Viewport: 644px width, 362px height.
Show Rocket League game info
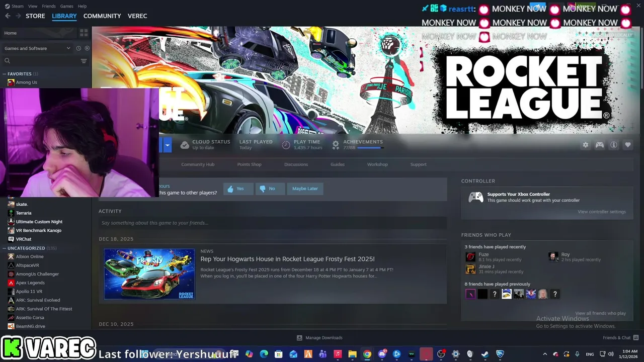(x=614, y=145)
